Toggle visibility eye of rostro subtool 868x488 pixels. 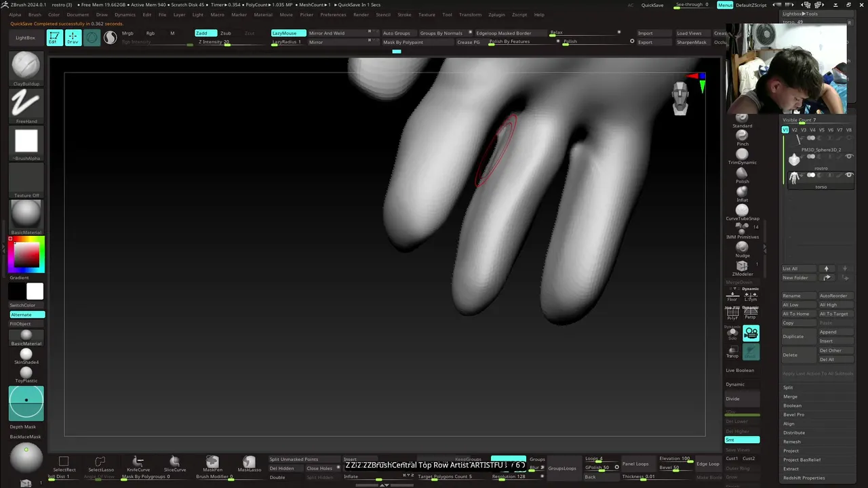[x=848, y=157]
